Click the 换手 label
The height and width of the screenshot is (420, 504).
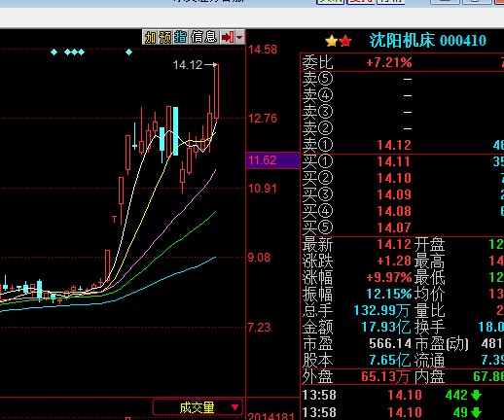(x=430, y=327)
